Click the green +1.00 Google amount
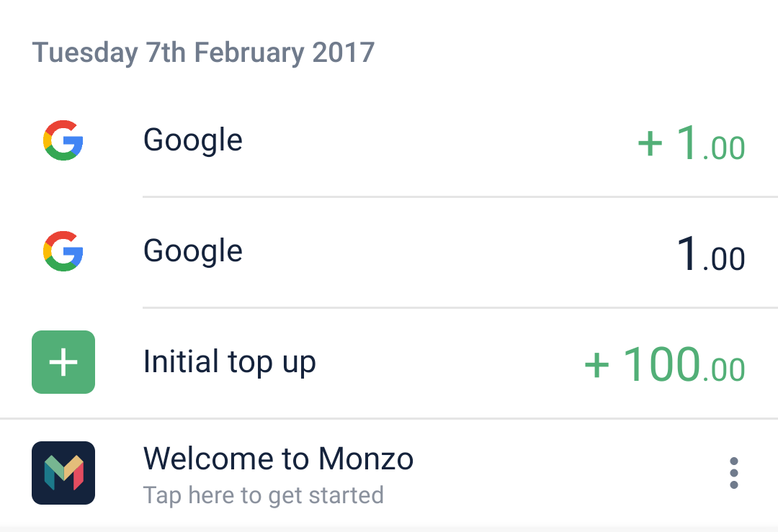The height and width of the screenshot is (532, 778). 692,144
